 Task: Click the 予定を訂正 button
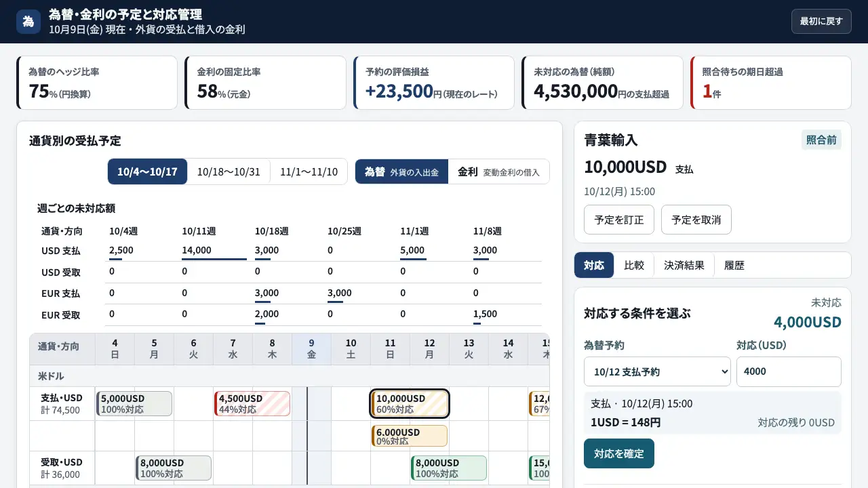coord(619,220)
